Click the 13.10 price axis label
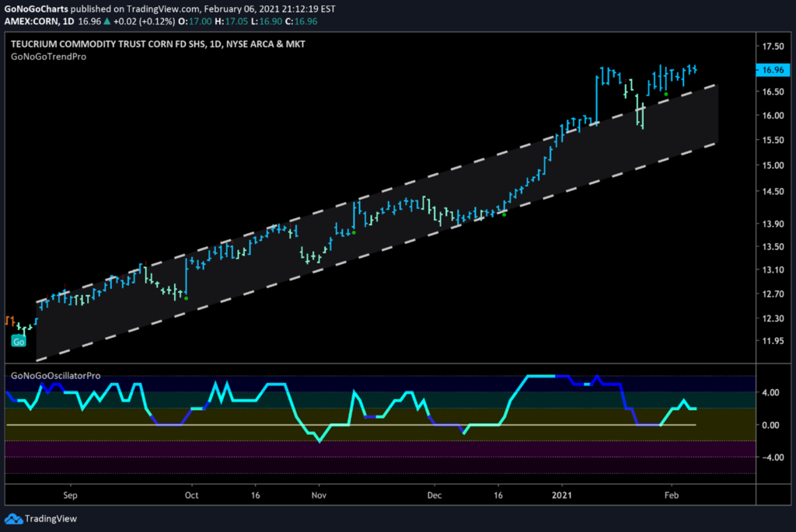The height and width of the screenshot is (532, 796). click(773, 269)
